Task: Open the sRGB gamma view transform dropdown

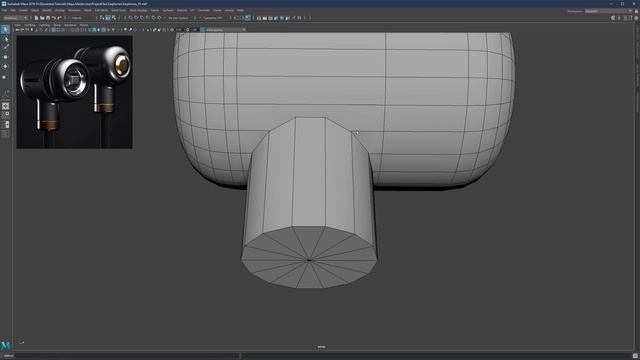Action: tap(226, 30)
